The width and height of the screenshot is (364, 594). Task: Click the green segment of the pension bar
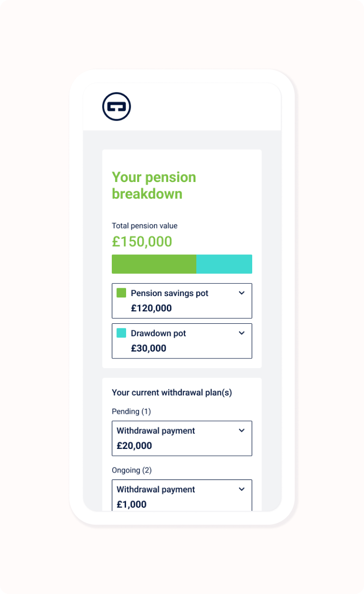pyautogui.click(x=154, y=264)
